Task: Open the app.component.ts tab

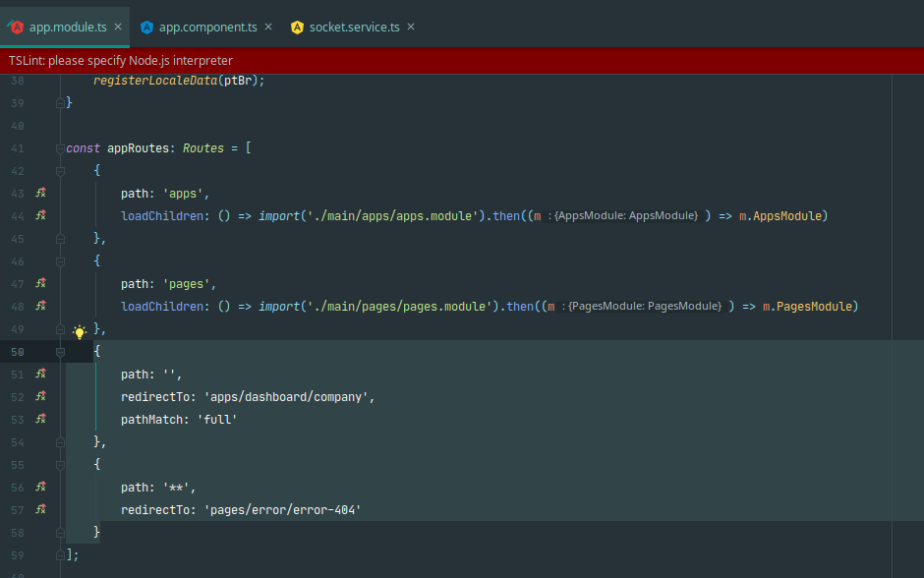Action: click(x=207, y=28)
